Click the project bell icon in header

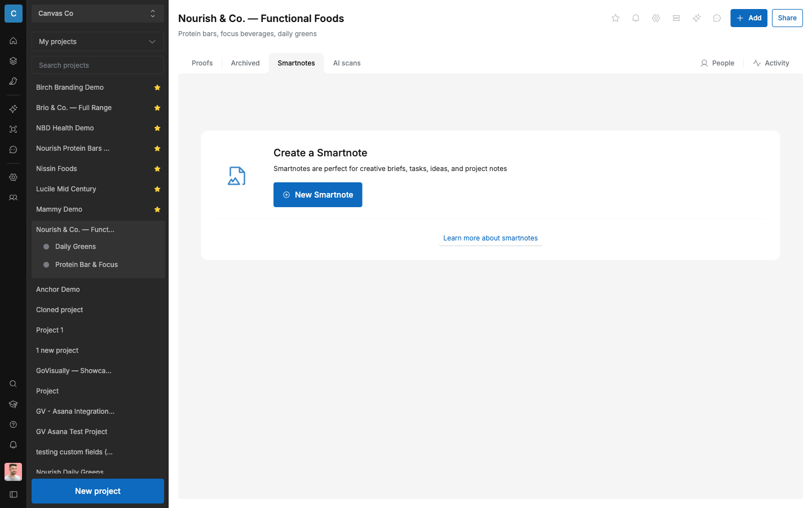(x=636, y=18)
